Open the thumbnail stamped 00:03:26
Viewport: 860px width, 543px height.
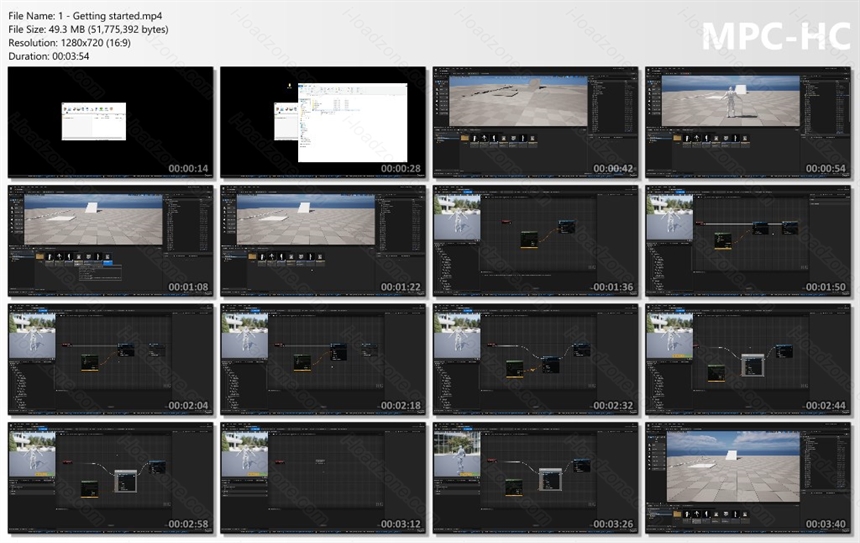(x=535, y=478)
